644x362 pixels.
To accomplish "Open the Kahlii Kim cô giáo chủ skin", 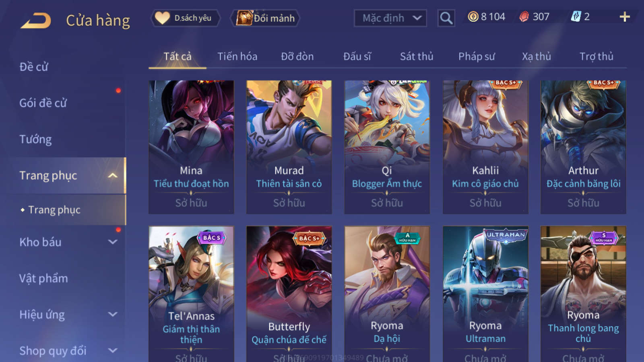I will [485, 147].
